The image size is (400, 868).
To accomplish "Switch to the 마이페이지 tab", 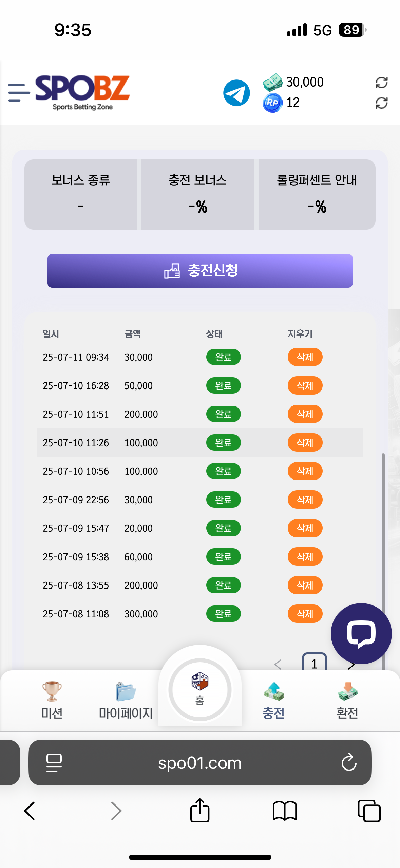I will [x=126, y=700].
